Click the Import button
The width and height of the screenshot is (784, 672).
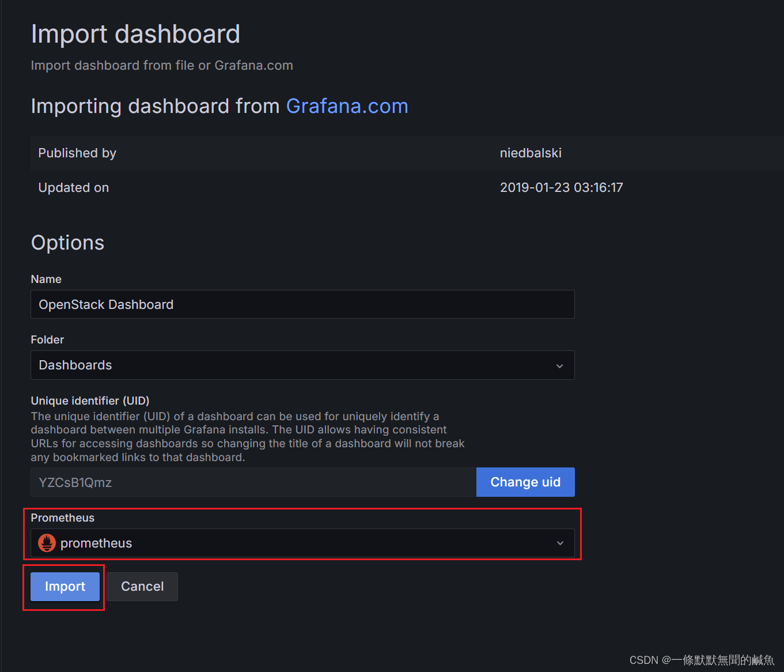(65, 587)
